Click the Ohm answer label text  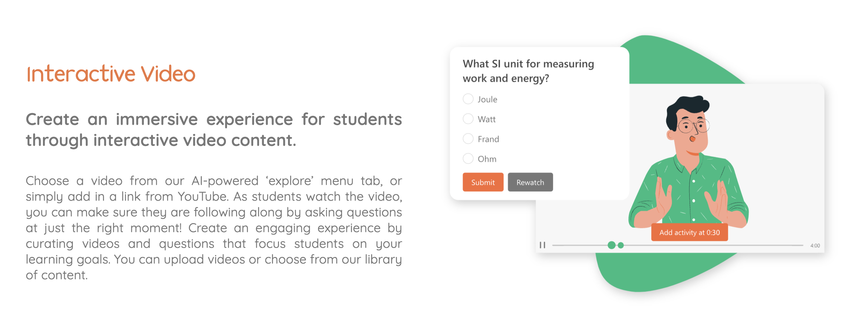click(487, 159)
